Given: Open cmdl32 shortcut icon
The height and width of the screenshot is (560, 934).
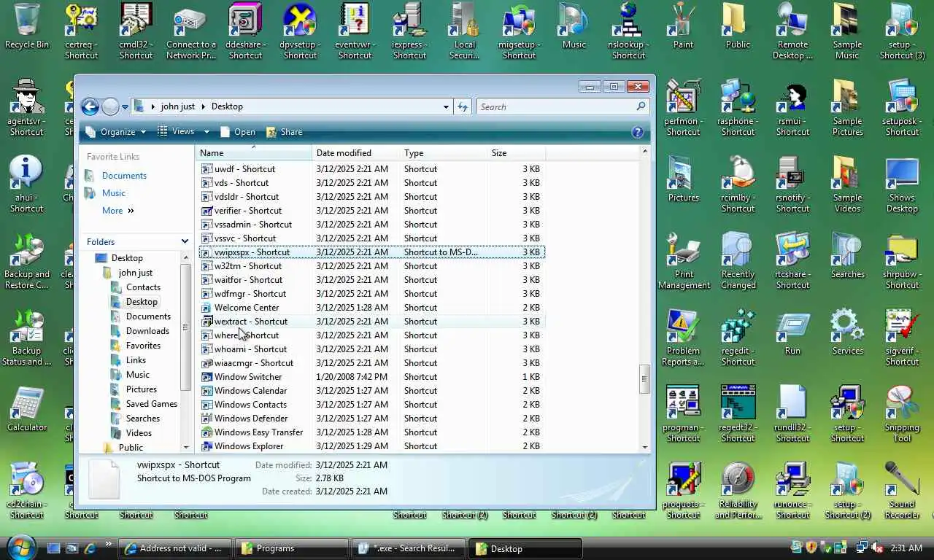Looking at the screenshot, I should [x=136, y=31].
